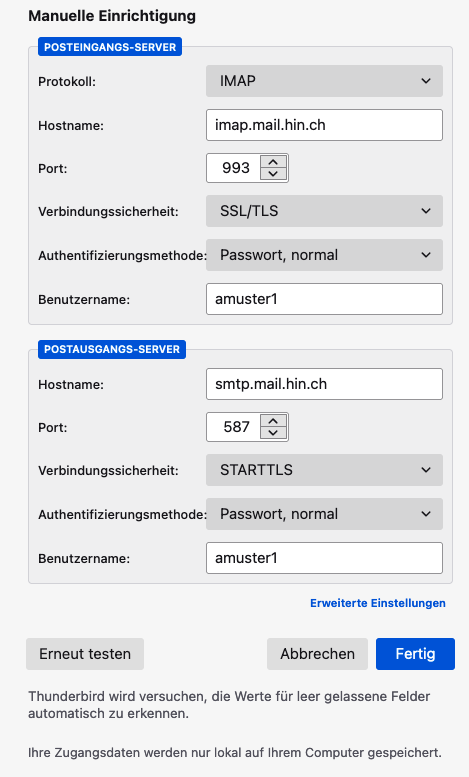This screenshot has height=777, width=469.
Task: Decrease incoming port 993 with down arrow
Action: (x=273, y=174)
